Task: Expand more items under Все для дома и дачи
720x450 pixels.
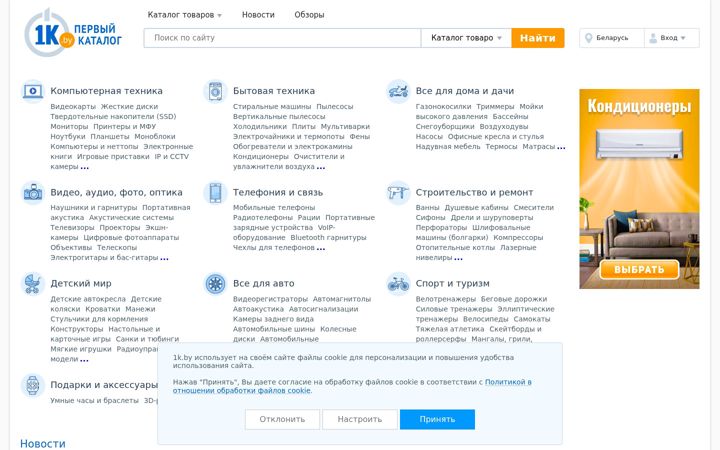Action: click(x=561, y=148)
